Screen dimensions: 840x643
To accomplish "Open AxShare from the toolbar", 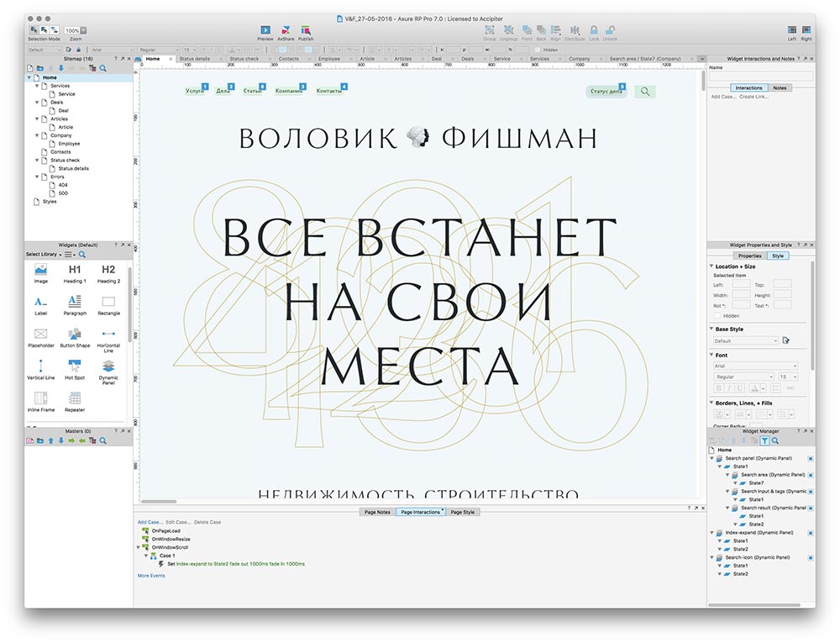I will (286, 29).
